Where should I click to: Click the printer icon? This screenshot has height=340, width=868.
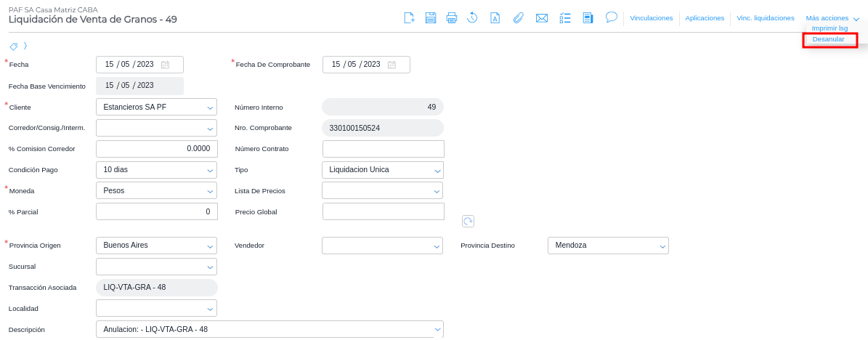point(452,18)
